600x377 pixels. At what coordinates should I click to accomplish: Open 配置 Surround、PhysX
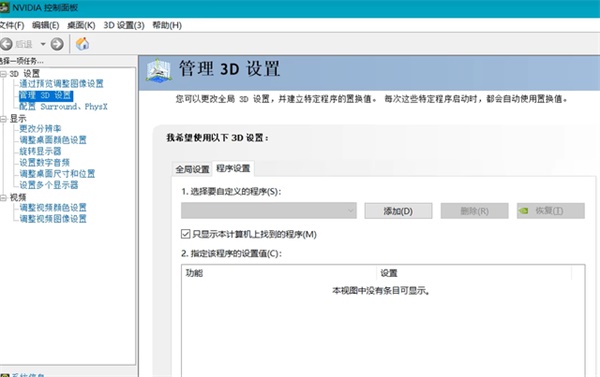[x=63, y=106]
